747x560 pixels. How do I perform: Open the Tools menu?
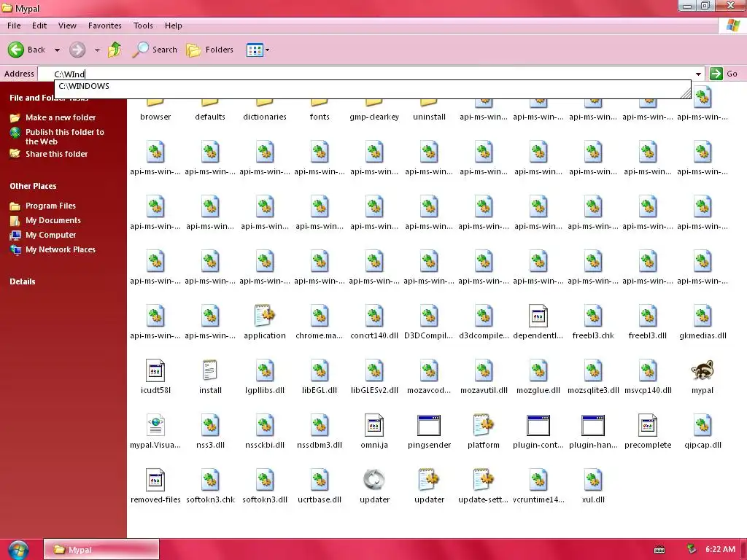click(143, 26)
